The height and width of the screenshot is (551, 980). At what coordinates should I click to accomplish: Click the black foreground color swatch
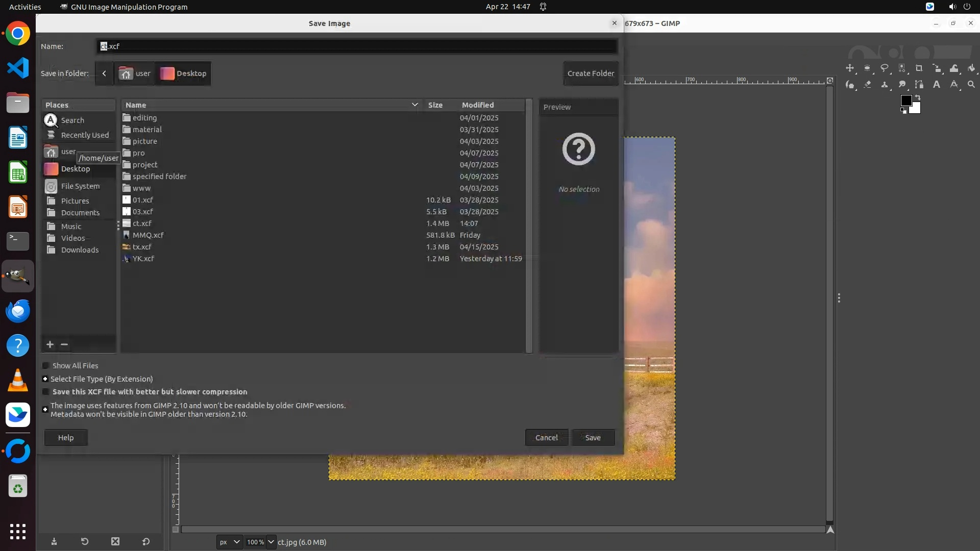click(x=906, y=101)
